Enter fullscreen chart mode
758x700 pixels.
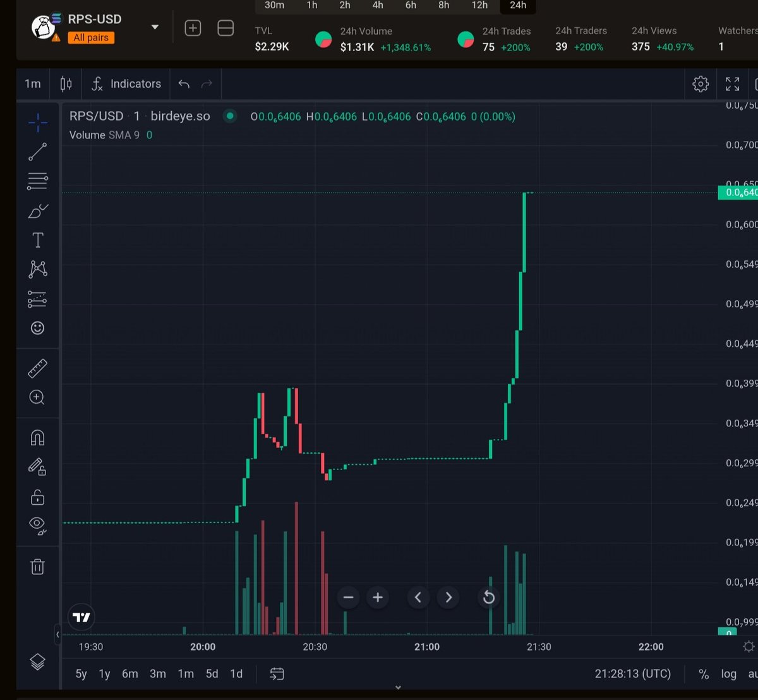732,83
